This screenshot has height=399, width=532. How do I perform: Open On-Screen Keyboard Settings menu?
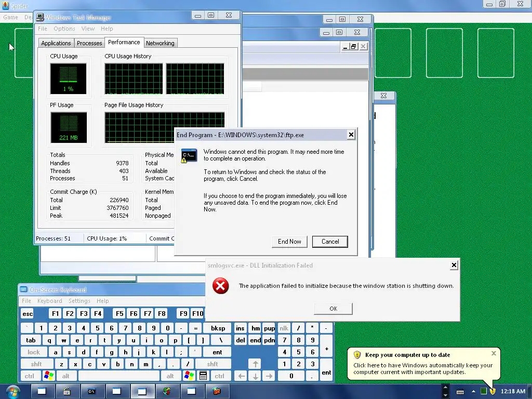click(79, 301)
